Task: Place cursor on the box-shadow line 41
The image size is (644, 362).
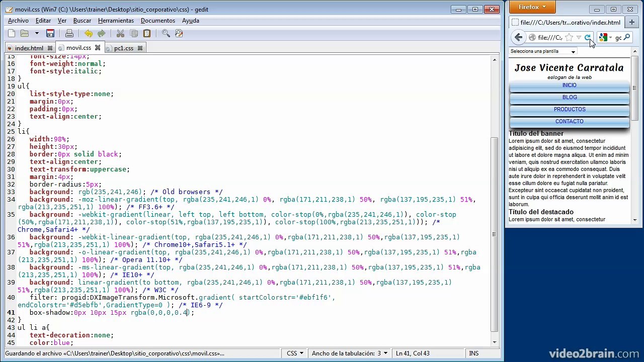Action: tap(111, 313)
